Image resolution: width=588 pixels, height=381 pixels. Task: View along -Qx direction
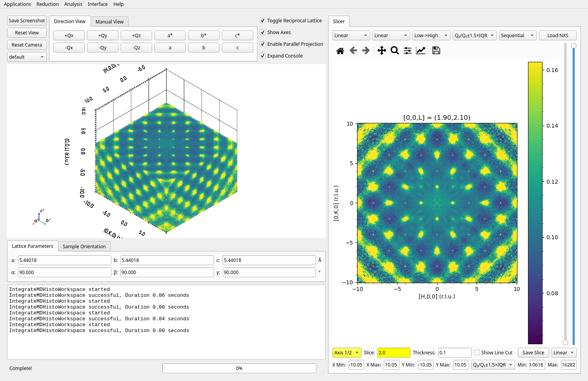(x=69, y=47)
